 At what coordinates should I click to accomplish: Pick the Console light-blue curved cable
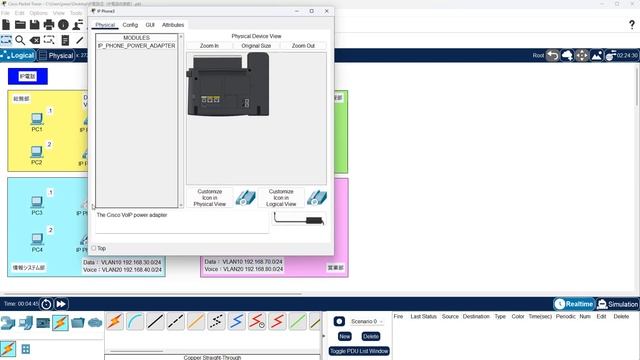point(135,322)
